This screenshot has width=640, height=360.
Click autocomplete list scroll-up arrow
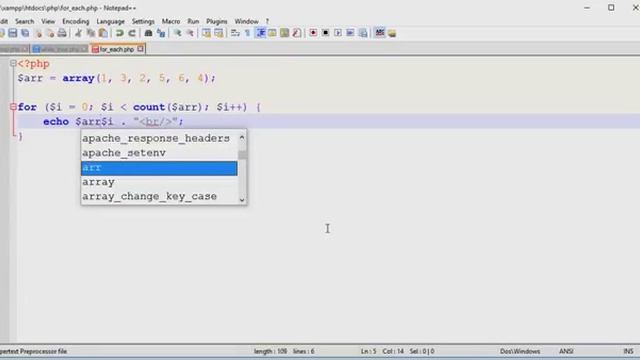coord(242,138)
